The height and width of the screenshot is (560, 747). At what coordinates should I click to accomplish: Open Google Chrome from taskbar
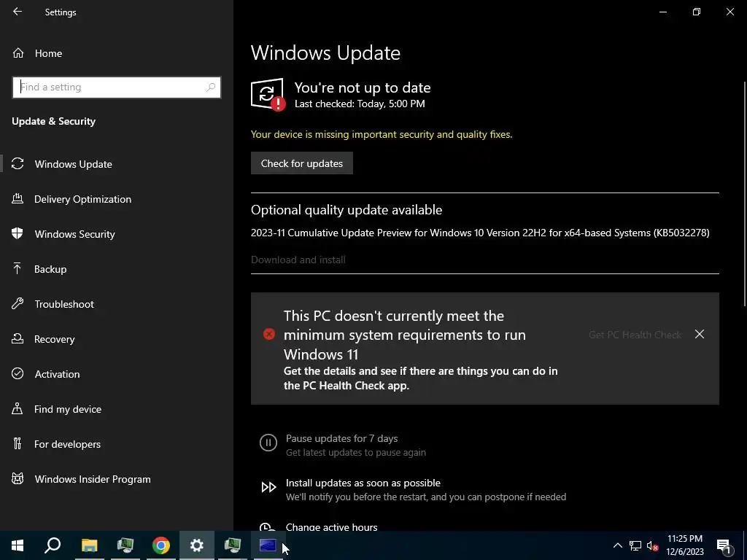tap(161, 545)
